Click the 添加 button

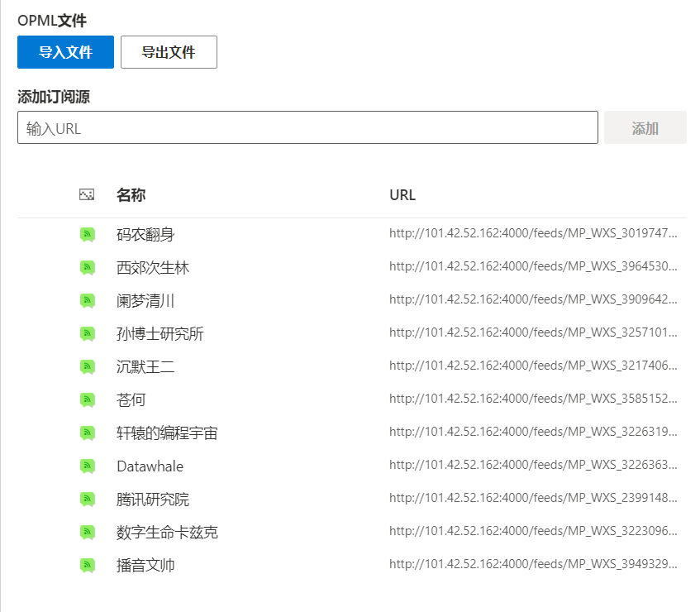645,127
